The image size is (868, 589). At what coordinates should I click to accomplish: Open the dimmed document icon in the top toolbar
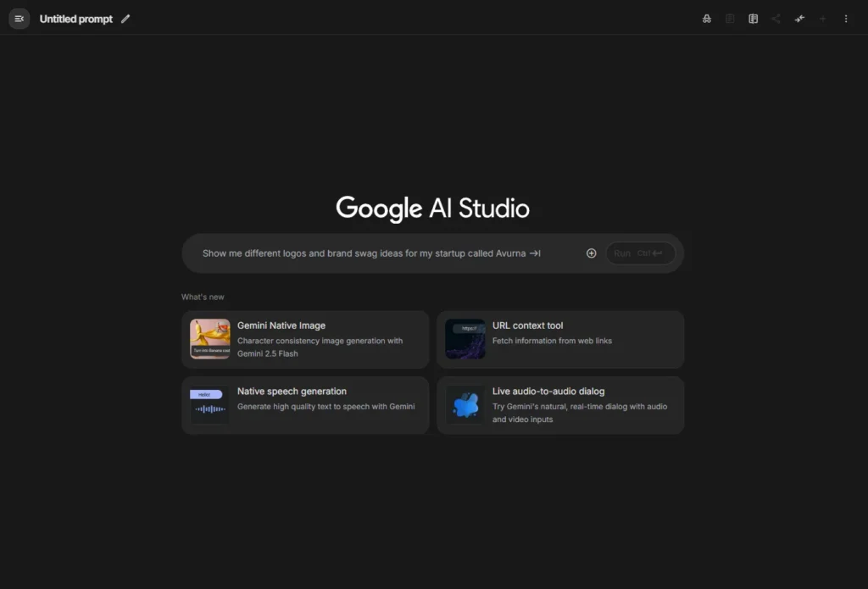click(x=730, y=19)
